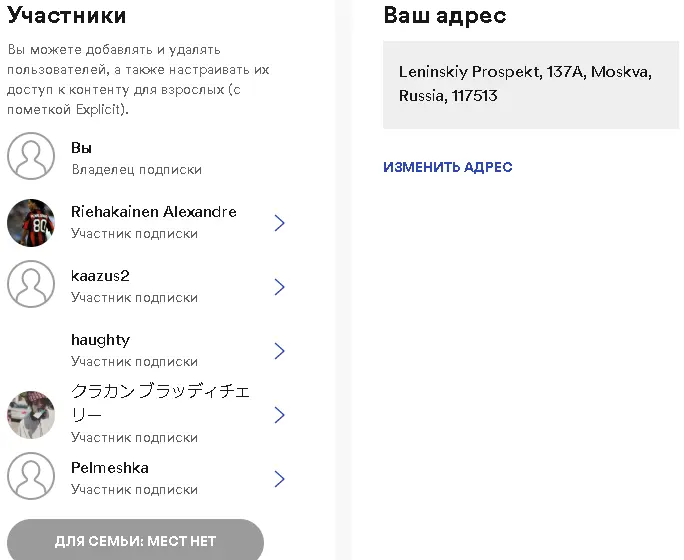Open haughty member chevron arrow
Viewport: 684px width, 560px height.
tap(280, 351)
